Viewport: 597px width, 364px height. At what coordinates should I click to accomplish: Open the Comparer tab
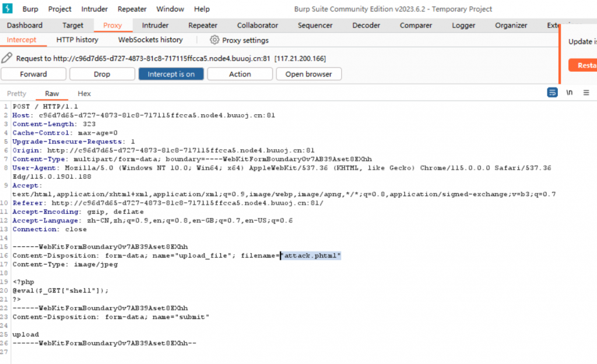tap(416, 26)
